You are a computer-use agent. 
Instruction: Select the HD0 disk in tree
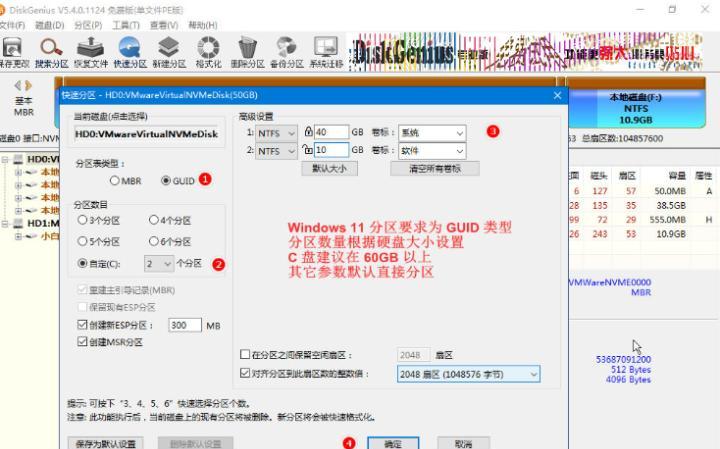coord(43,159)
